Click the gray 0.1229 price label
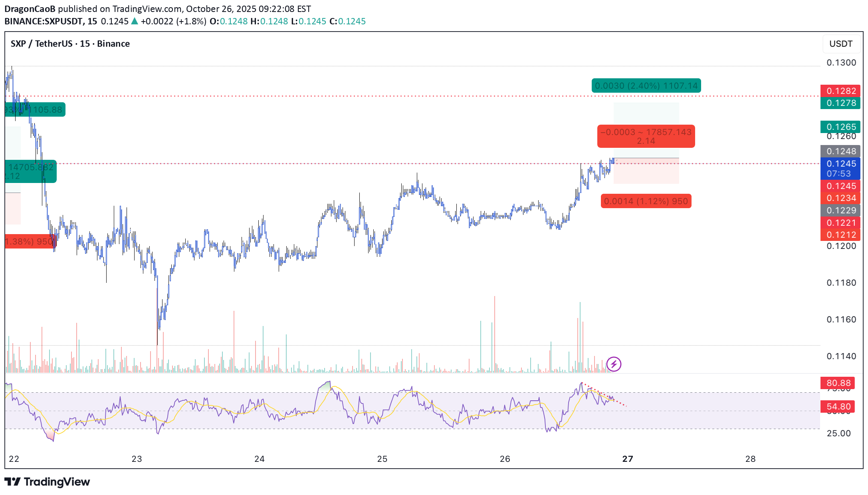 point(840,210)
